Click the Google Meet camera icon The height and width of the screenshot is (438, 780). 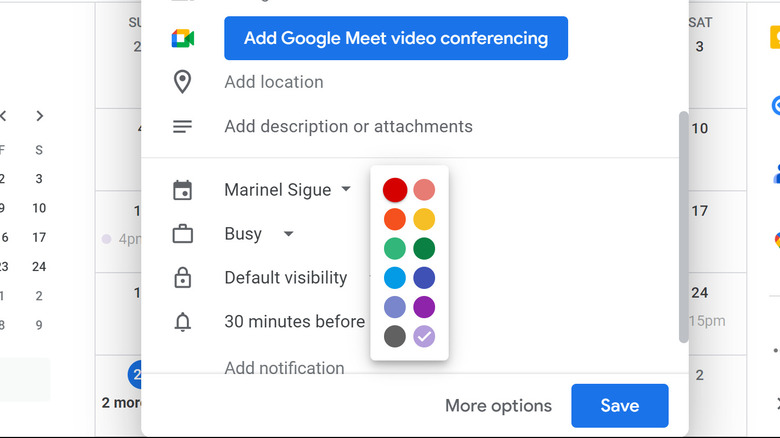pyautogui.click(x=183, y=38)
